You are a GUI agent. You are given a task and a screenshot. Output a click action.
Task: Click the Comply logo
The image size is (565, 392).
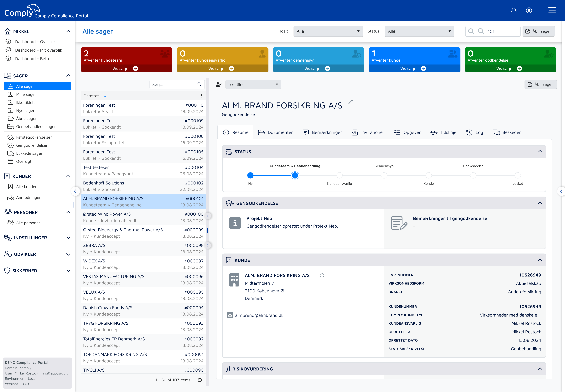(22, 11)
